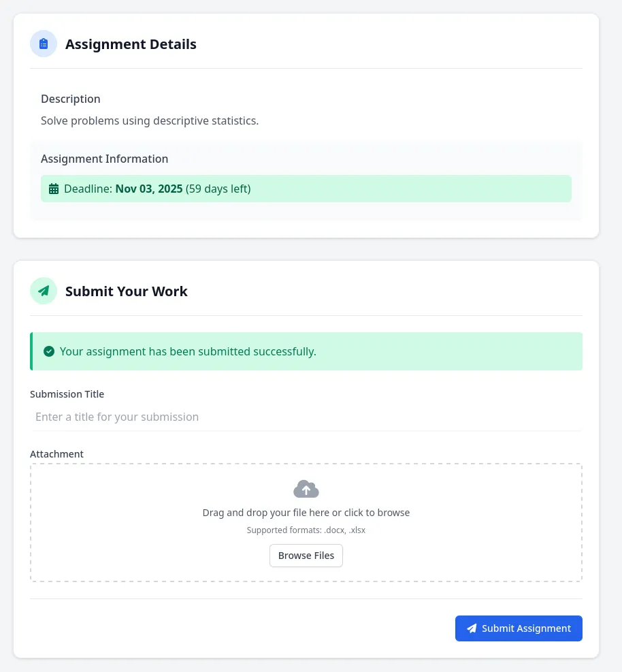Screen dimensions: 622x672
Task: Click the 'Submission Title' label
Action: [67, 394]
